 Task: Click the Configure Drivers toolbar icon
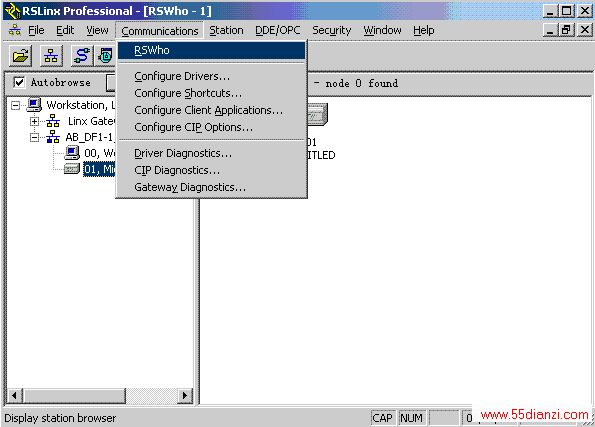click(82, 56)
